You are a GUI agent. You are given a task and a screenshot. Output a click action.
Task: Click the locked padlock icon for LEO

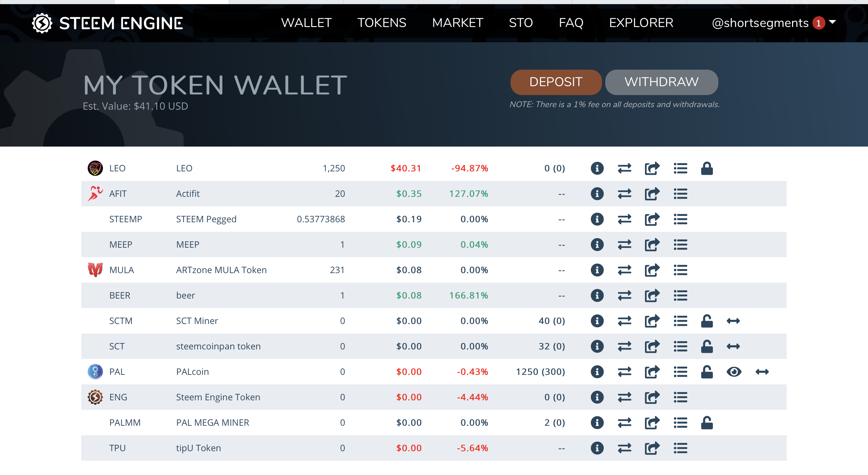coord(707,168)
